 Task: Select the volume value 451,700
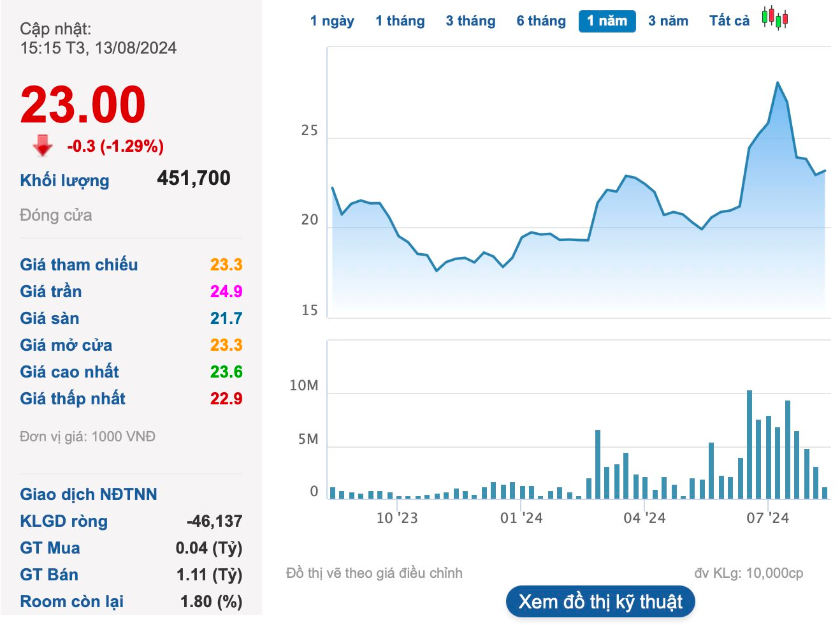tap(194, 178)
